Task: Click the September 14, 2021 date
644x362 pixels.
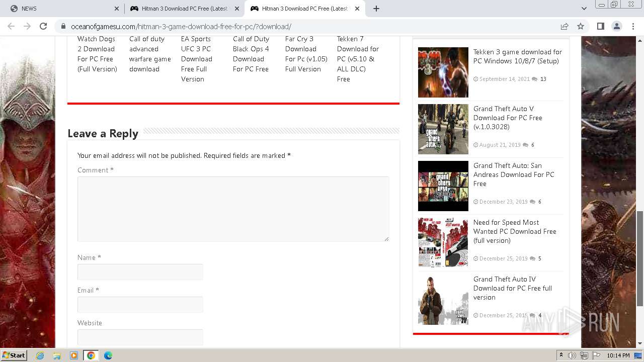Action: [505, 79]
